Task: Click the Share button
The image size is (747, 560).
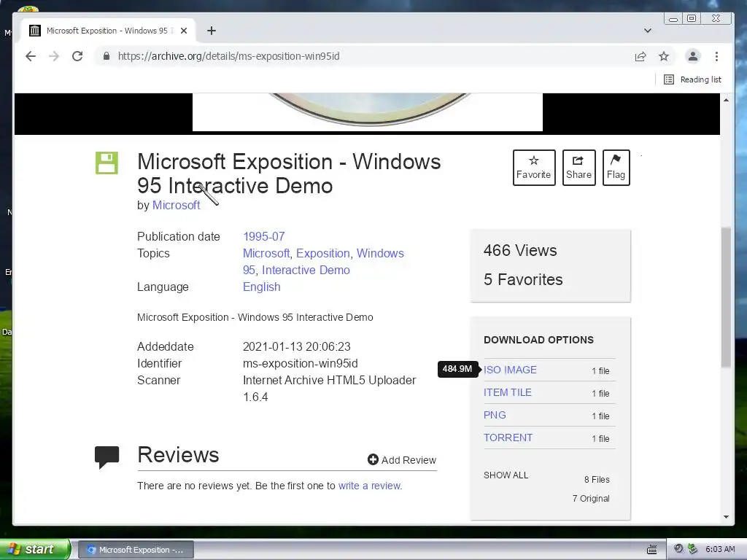Action: (578, 168)
